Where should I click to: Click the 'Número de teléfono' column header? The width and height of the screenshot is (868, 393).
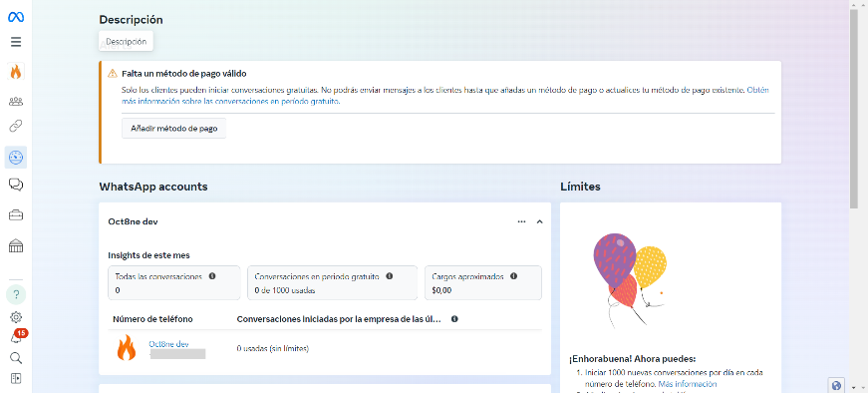point(152,319)
